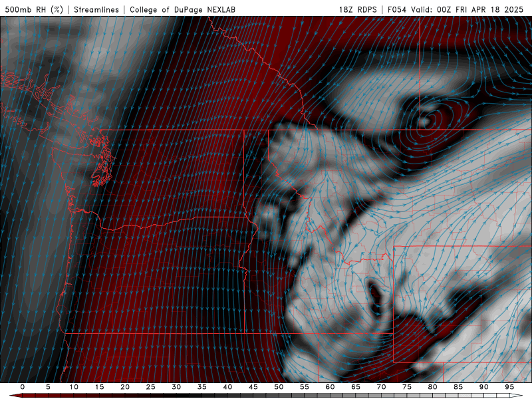This screenshot has width=532, height=399.
Task: Click the colorbar label "55"
Action: 305,387
